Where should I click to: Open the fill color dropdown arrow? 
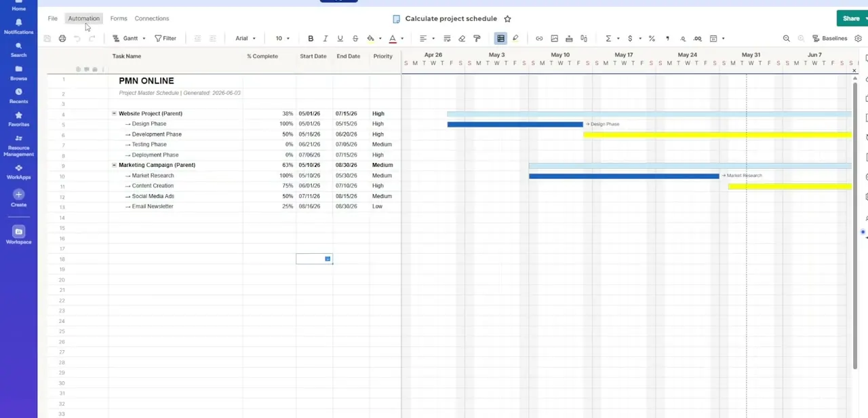(380, 39)
